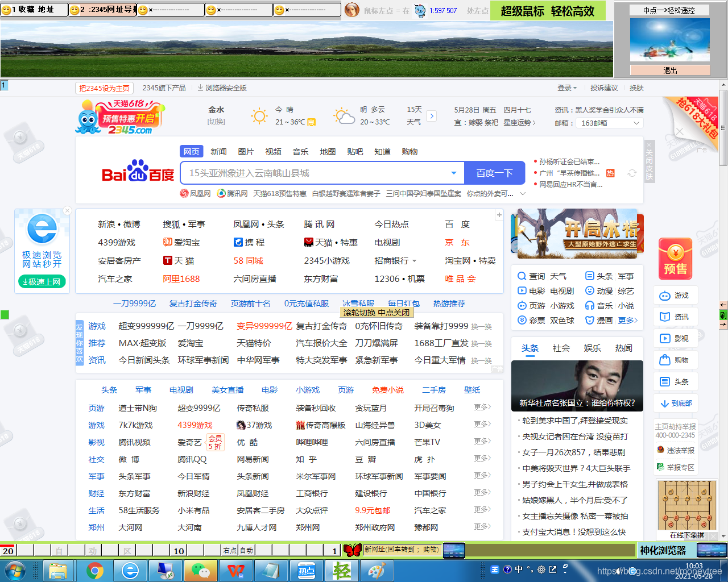The image size is (728, 582).
Task: Click the 彩票 lottery icon in quick panel
Action: [x=522, y=321]
